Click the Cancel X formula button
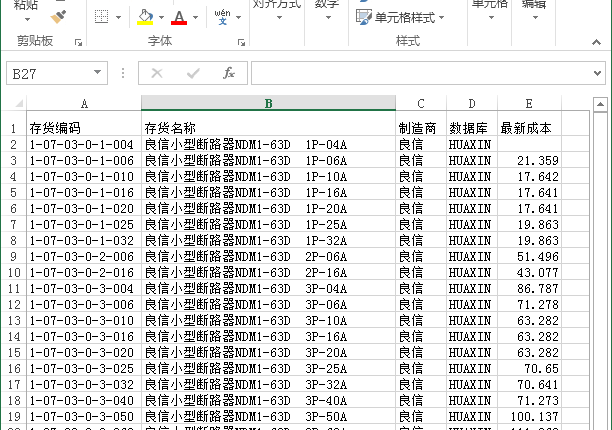 (x=157, y=73)
